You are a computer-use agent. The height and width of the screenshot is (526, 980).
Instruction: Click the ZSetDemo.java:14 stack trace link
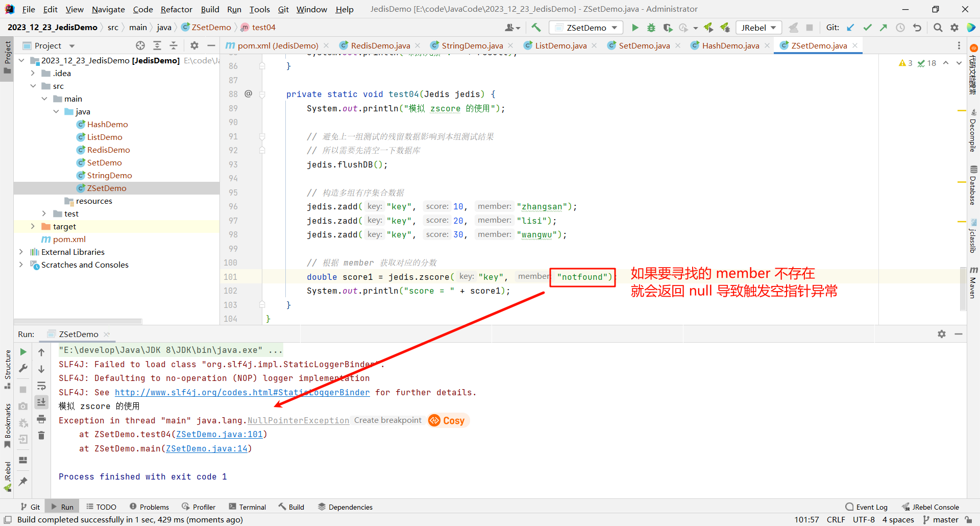207,448
